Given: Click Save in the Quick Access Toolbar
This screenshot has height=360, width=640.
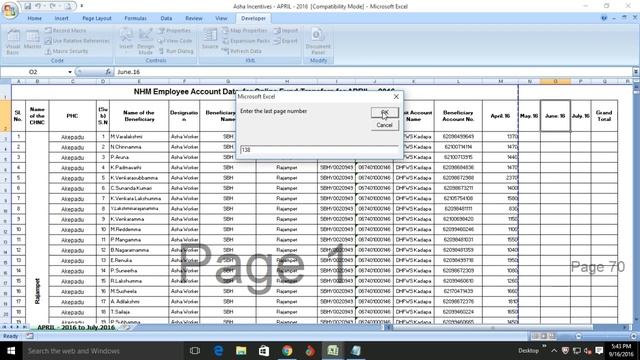Looking at the screenshot, I should coord(28,6).
